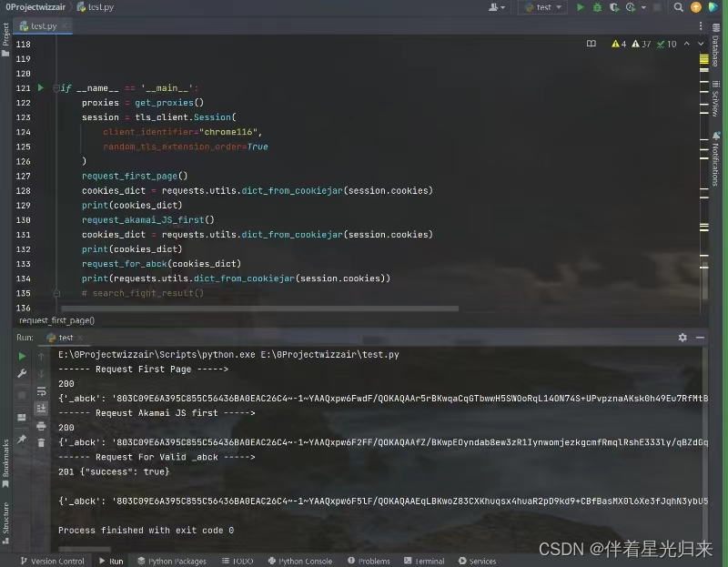Screen dimensions: 728x567
Task: Close the test tab in Run panel
Action: click(x=80, y=338)
